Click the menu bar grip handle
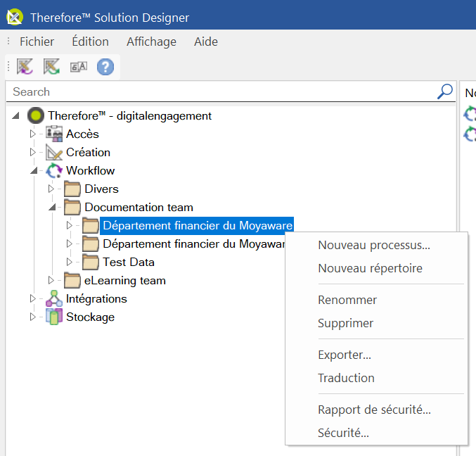Screen dimensions: 476x456 click(x=8, y=41)
